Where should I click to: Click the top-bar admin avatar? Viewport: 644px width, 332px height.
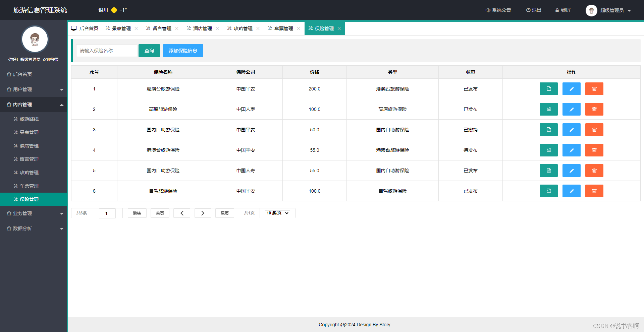pyautogui.click(x=591, y=10)
